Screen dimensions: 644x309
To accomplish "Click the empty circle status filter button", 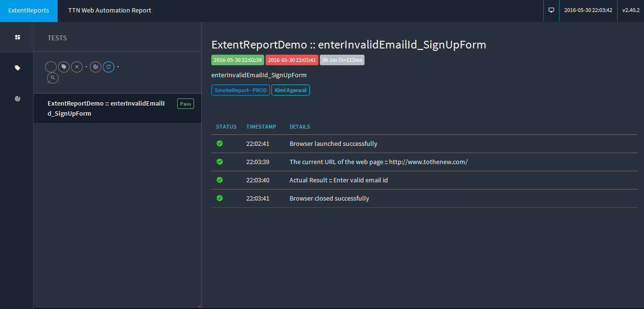I will [51, 67].
